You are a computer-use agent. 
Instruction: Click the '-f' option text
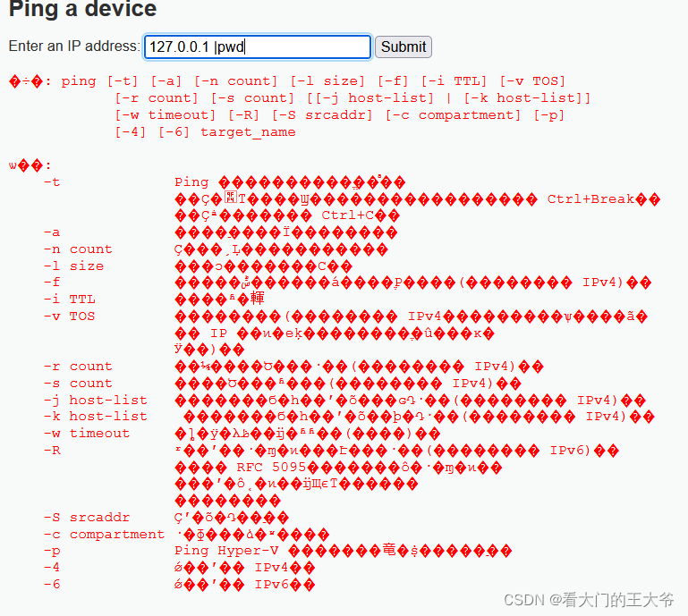pyautogui.click(x=52, y=283)
